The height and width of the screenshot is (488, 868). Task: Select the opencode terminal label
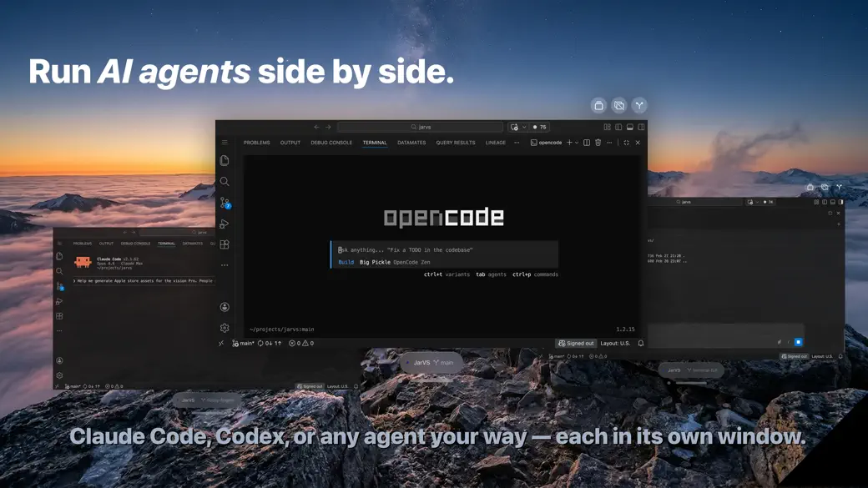pos(547,143)
